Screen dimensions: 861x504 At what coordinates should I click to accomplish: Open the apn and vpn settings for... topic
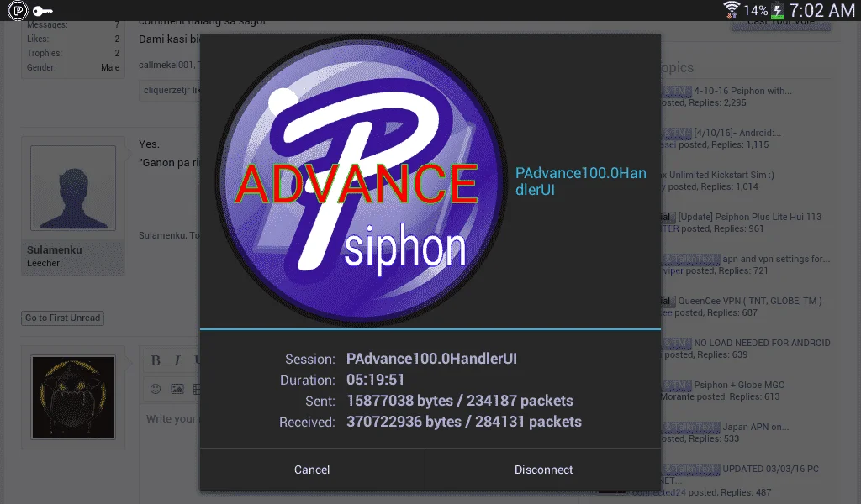[776, 259]
